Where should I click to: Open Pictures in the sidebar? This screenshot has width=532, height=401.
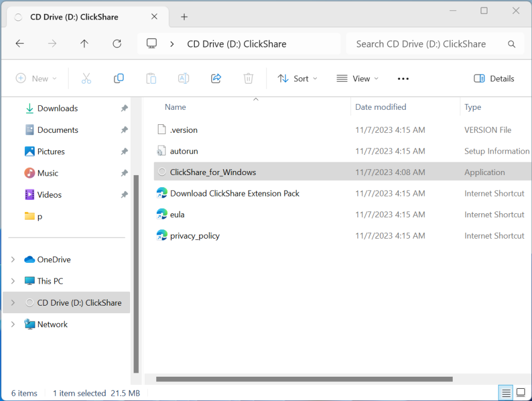click(x=51, y=151)
